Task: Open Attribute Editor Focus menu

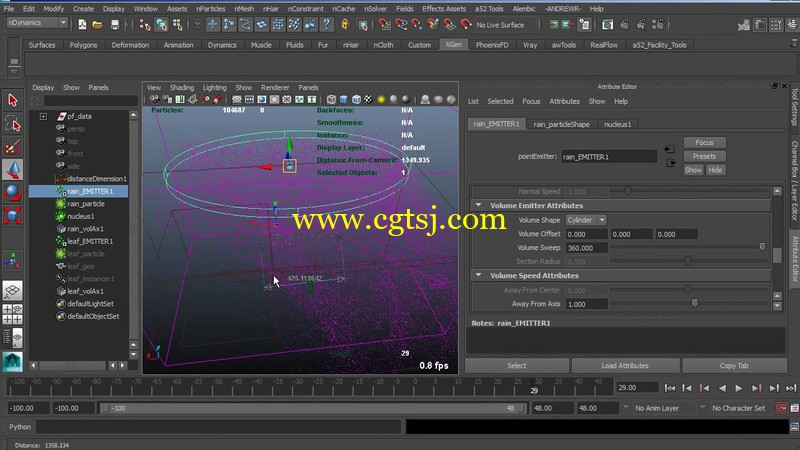Action: (531, 102)
